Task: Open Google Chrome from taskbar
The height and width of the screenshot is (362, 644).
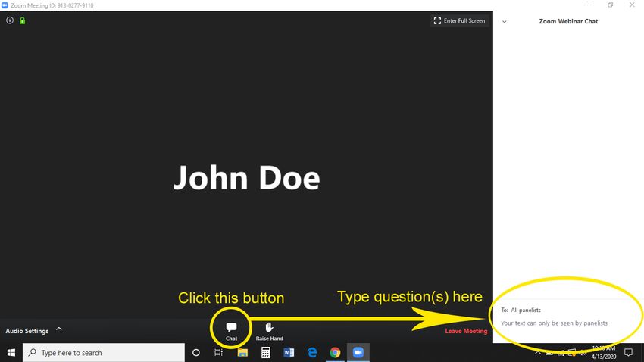Action: (x=335, y=353)
